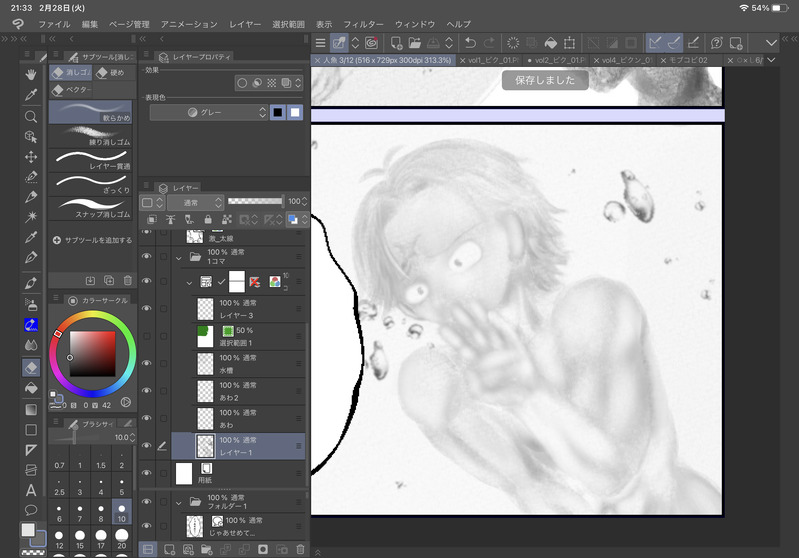Select the ベクター eraser sub tool group
This screenshot has width=799, height=558.
pos(71,89)
